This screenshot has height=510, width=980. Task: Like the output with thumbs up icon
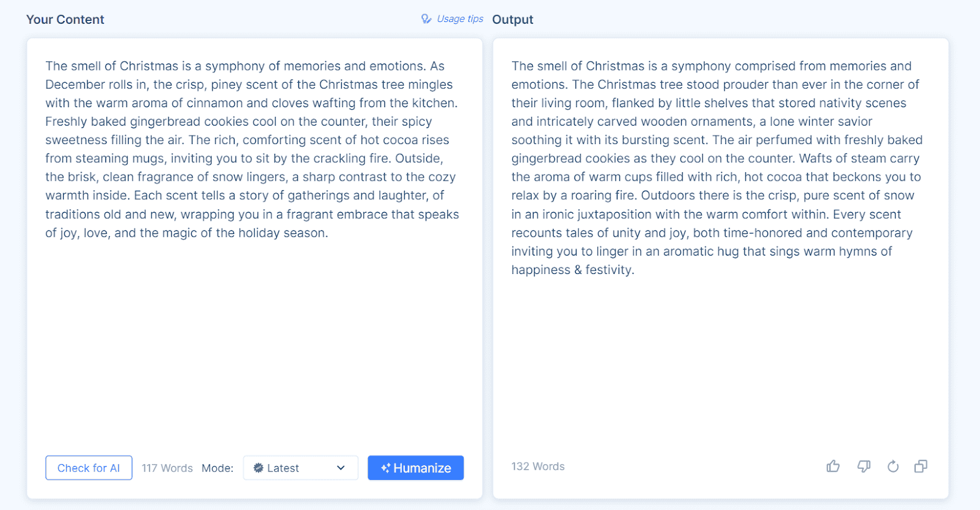pyautogui.click(x=833, y=466)
